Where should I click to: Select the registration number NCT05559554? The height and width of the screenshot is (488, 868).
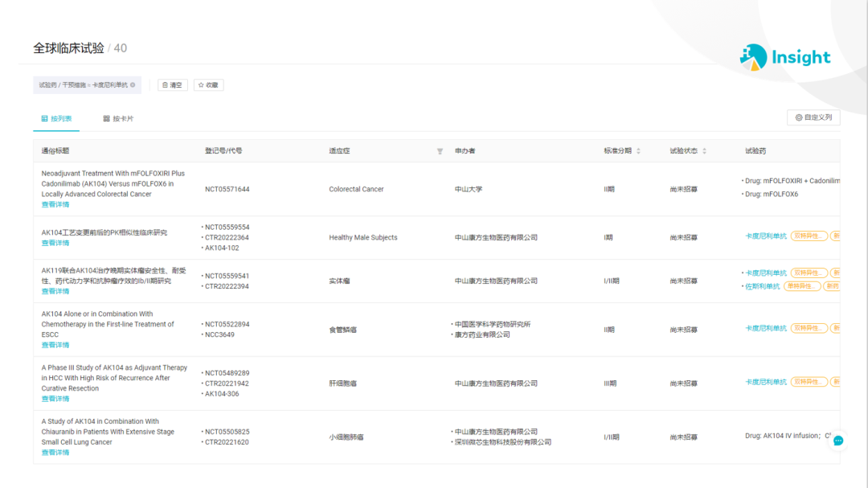[227, 227]
